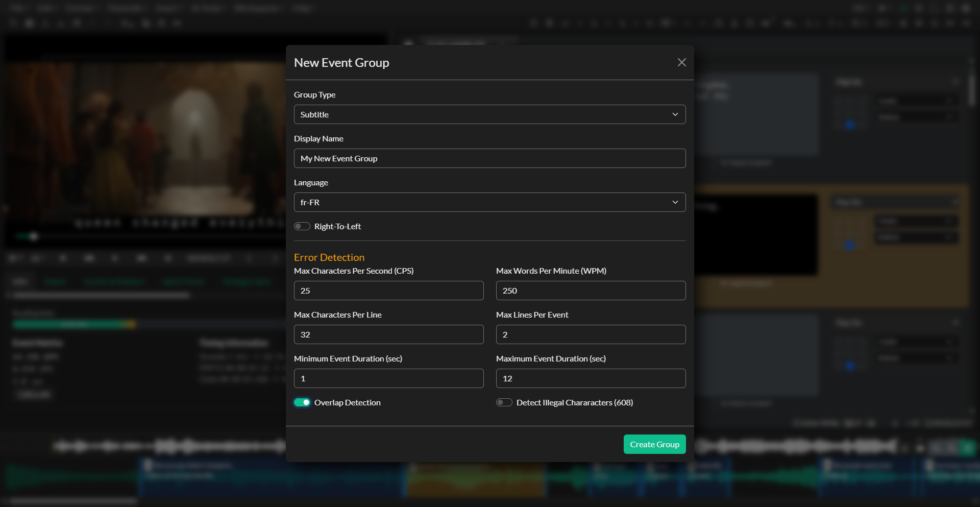Dismiss the dialog with the X icon
The width and height of the screenshot is (980, 507).
(681, 62)
